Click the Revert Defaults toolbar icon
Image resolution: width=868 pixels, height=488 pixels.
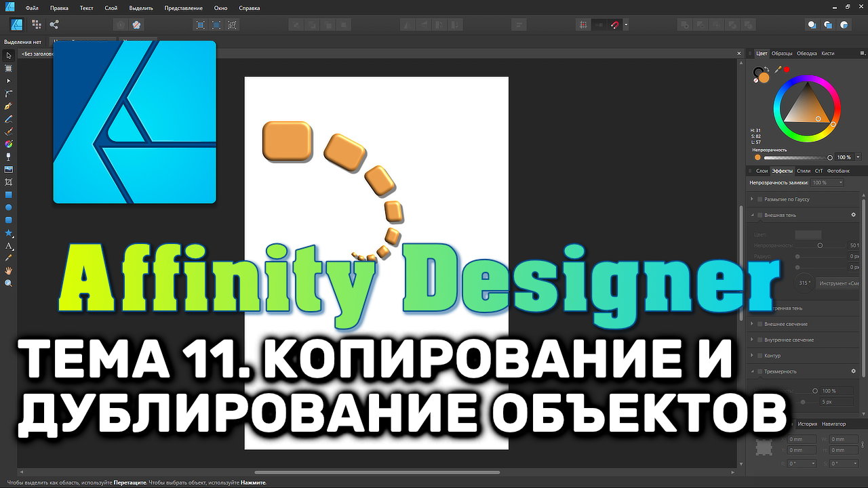pyautogui.click(x=137, y=25)
